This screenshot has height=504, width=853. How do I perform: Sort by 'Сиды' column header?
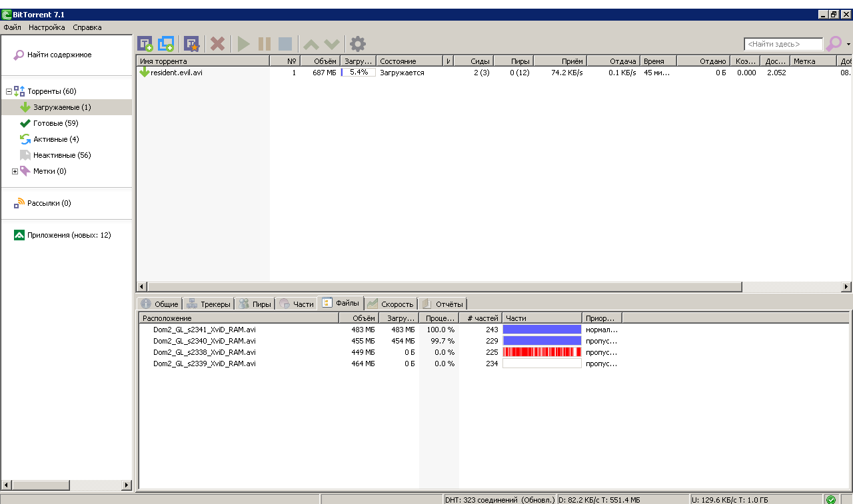473,61
